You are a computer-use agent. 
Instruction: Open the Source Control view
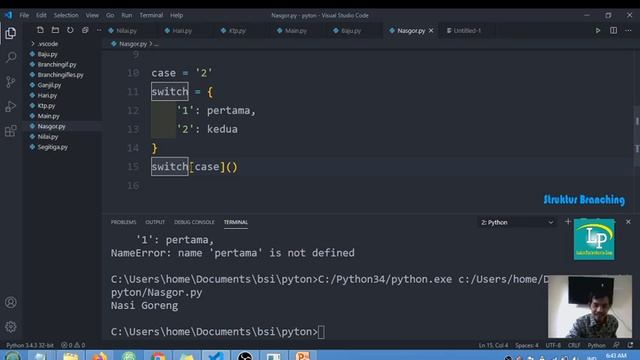[11, 82]
